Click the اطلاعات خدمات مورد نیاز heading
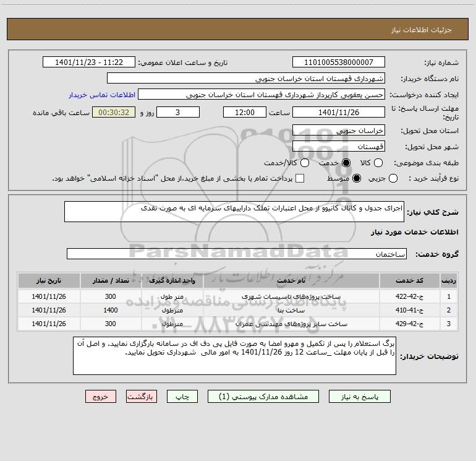 (414, 232)
